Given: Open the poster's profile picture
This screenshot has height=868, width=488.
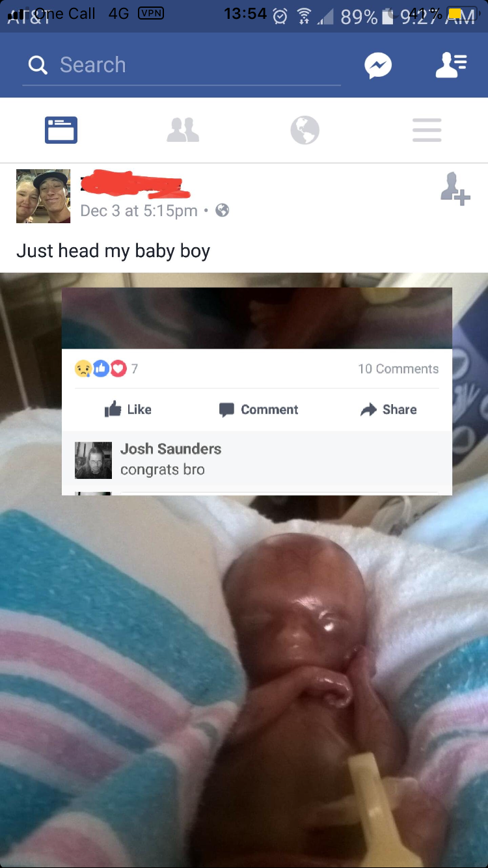Looking at the screenshot, I should tap(43, 196).
